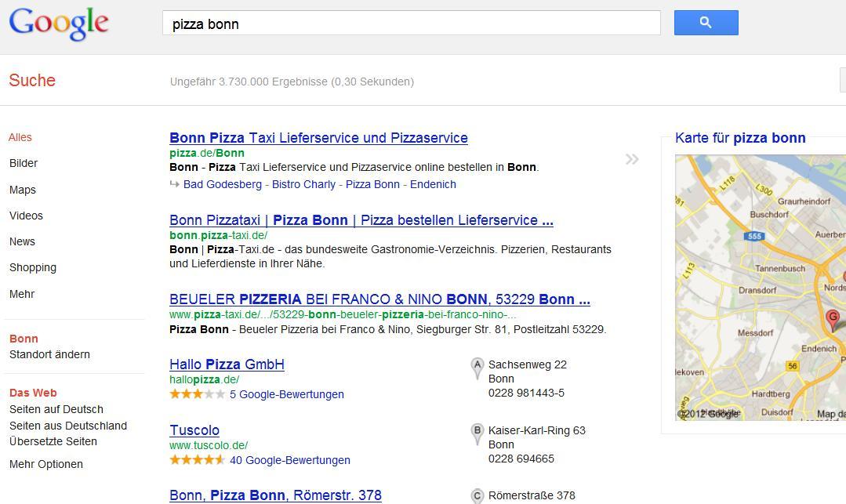Open the Endenich sitelink
846x504 pixels.
[434, 184]
